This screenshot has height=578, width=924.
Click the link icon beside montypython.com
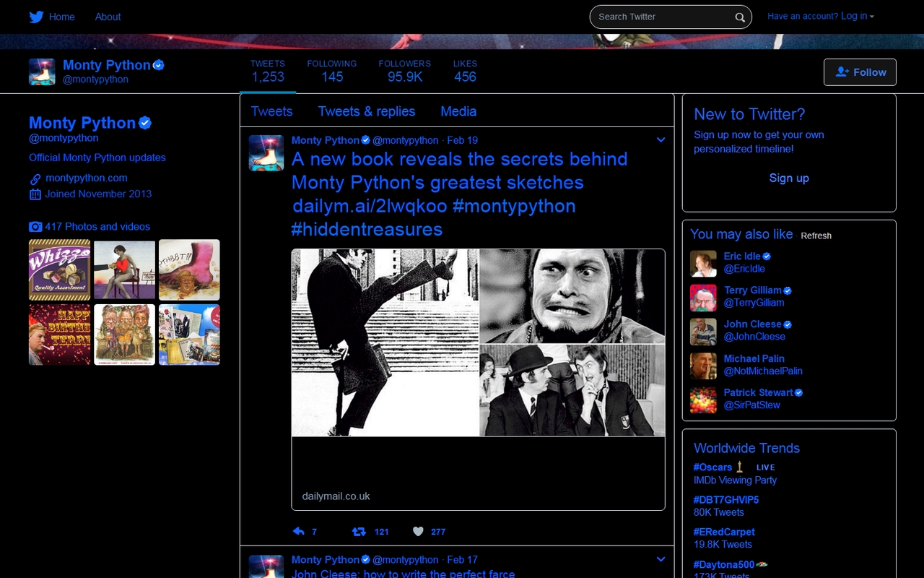pyautogui.click(x=35, y=178)
